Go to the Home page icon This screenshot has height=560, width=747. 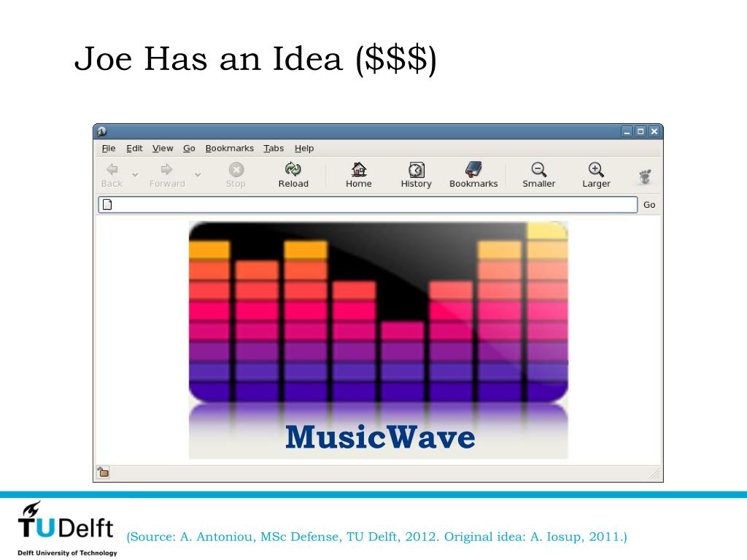pos(359,169)
